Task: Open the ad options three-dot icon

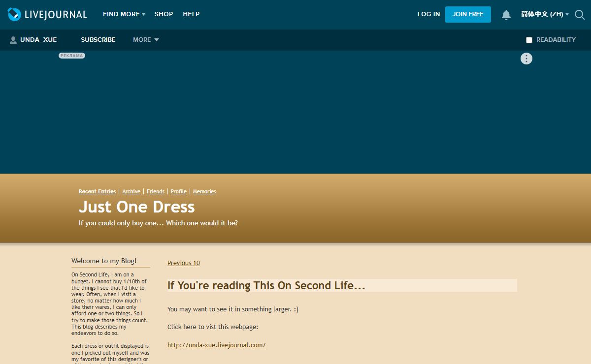Action: [526, 59]
